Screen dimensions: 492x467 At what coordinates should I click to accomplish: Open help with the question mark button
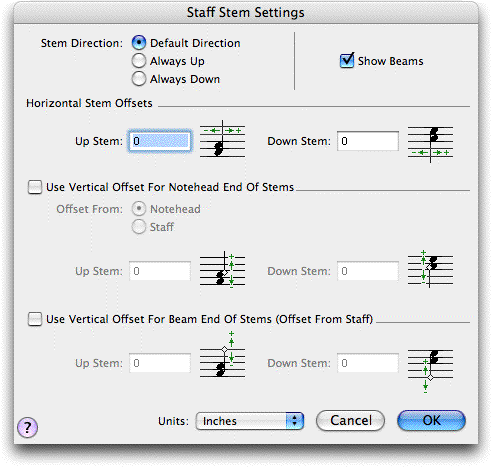[27, 427]
